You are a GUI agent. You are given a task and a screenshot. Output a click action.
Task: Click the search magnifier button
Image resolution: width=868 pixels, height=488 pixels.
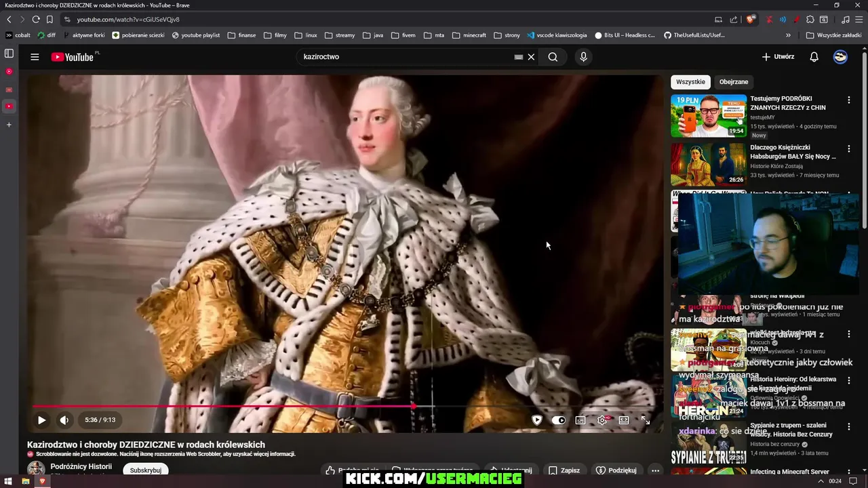(553, 57)
